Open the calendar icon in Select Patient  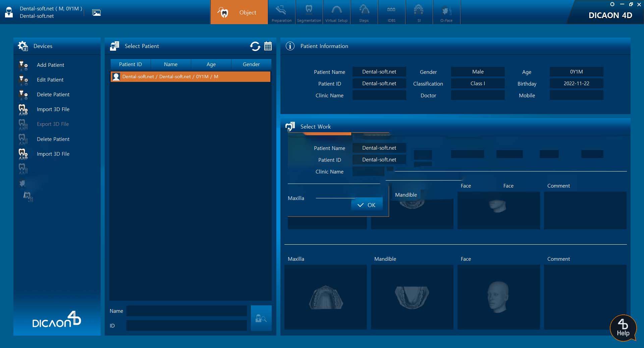pyautogui.click(x=268, y=46)
